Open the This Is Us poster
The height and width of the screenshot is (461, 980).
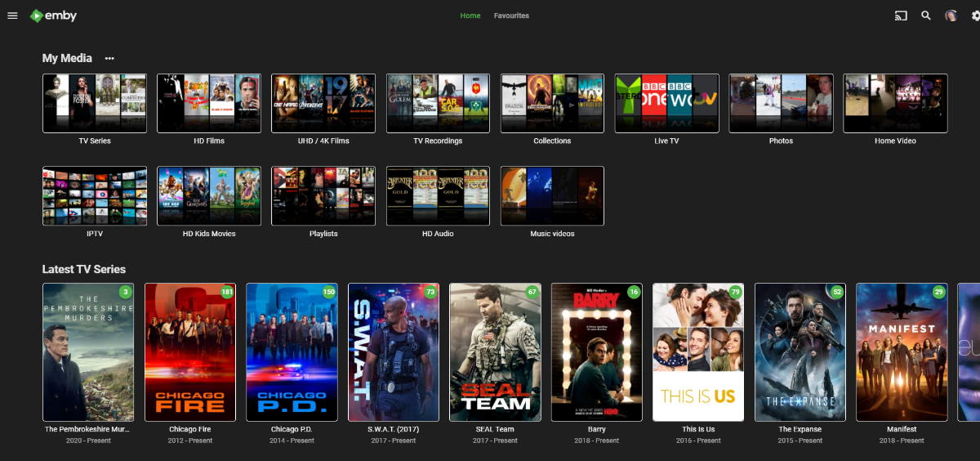698,352
